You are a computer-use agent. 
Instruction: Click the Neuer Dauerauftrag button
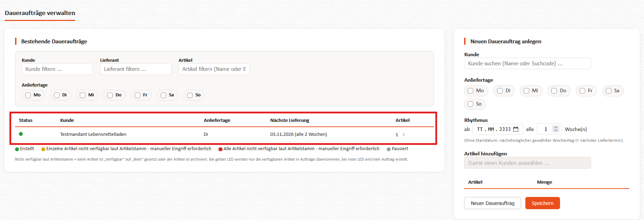tap(492, 203)
